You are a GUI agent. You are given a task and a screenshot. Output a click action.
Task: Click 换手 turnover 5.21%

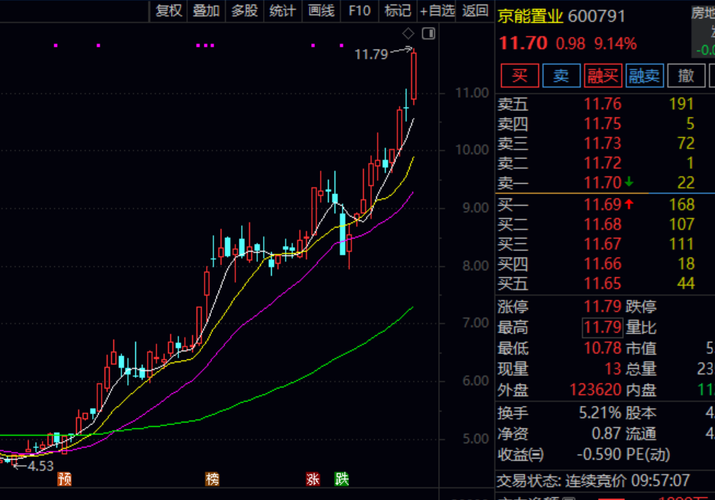[x=600, y=412]
